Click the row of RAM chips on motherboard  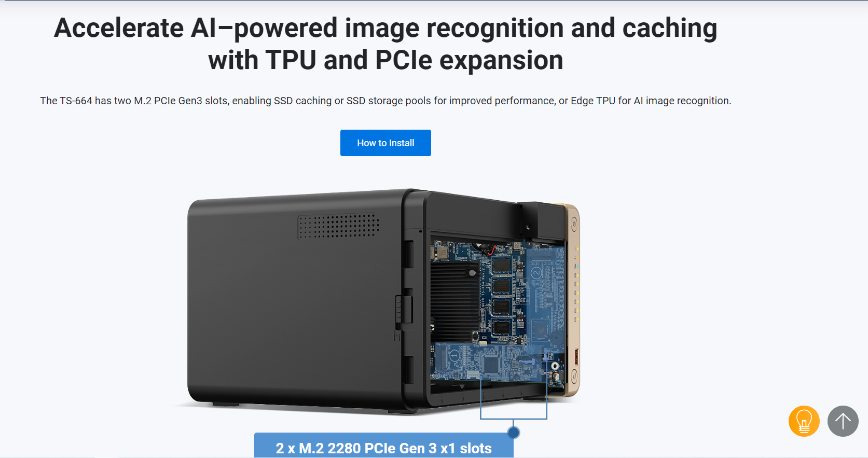[x=501, y=297]
